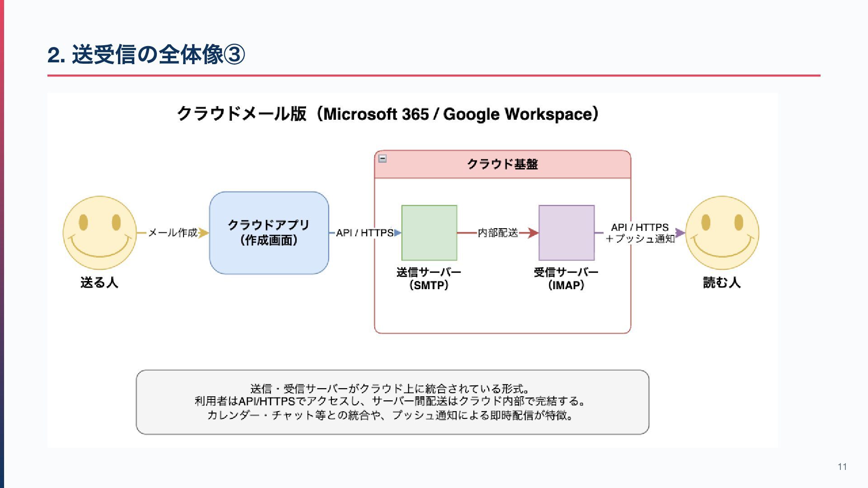Image resolution: width=868 pixels, height=488 pixels.
Task: Click the page number 11
Action: click(x=842, y=467)
